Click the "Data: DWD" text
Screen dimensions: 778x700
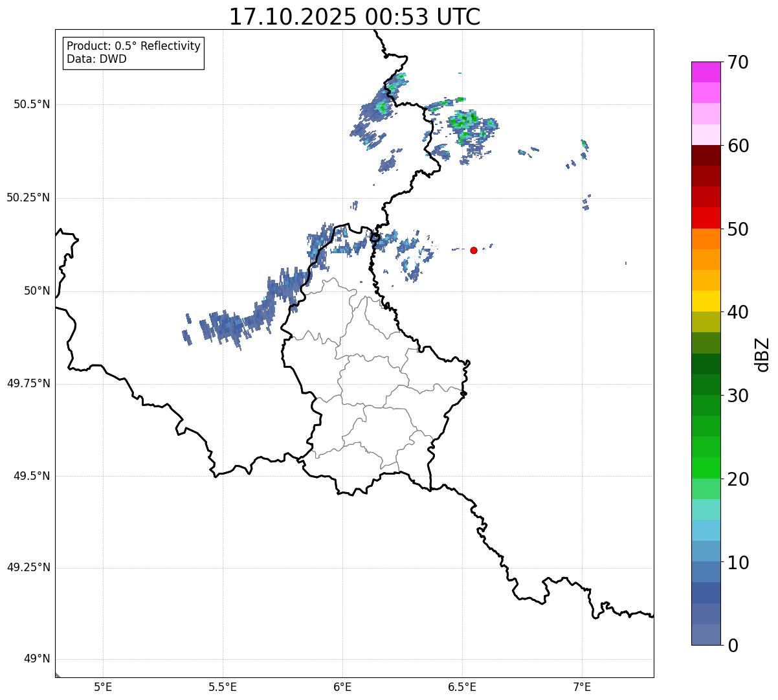(x=96, y=59)
